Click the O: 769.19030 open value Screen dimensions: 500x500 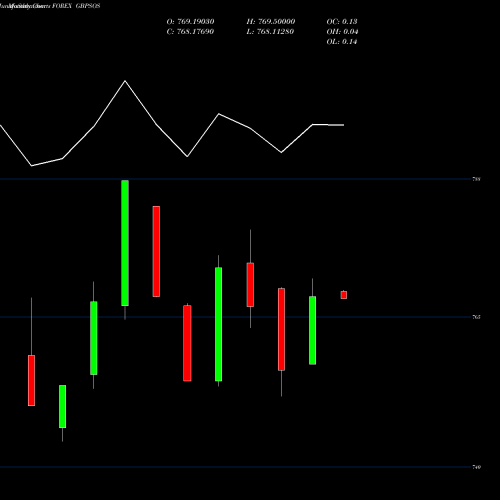(190, 22)
